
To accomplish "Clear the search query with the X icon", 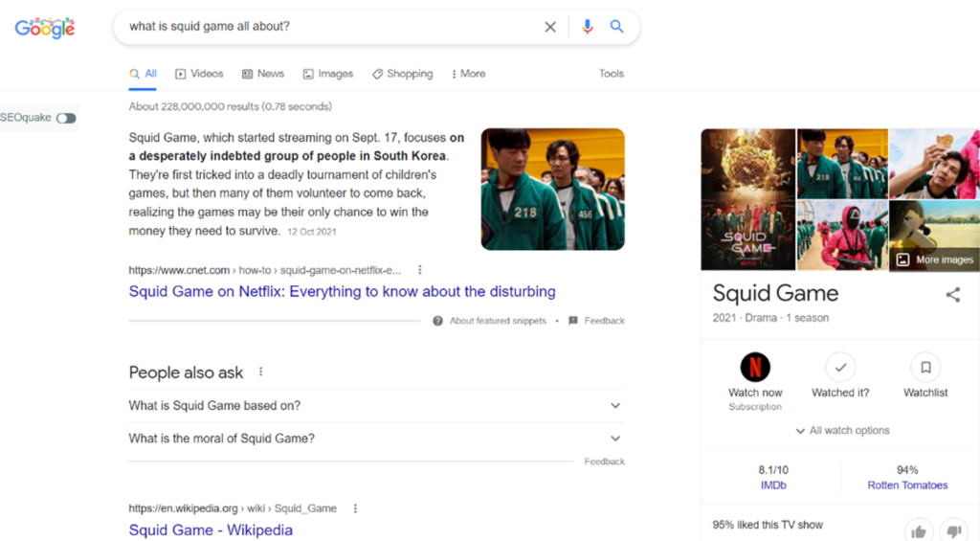I will tap(550, 27).
